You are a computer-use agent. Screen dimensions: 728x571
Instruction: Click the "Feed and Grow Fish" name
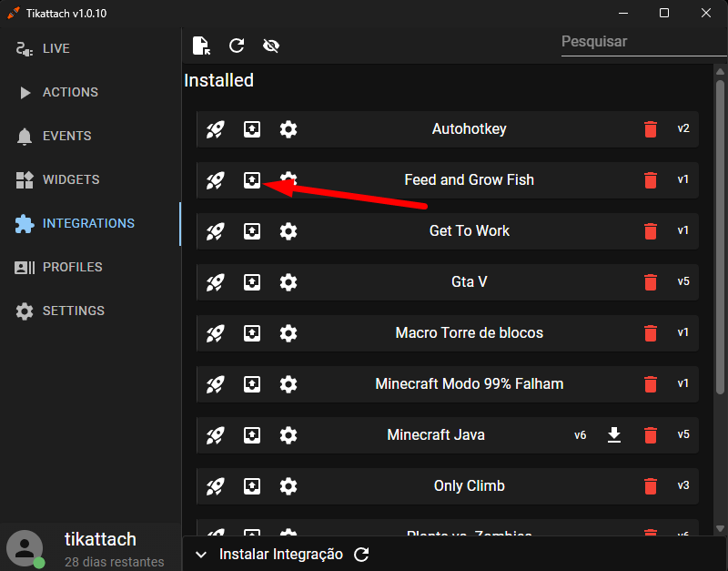470,179
